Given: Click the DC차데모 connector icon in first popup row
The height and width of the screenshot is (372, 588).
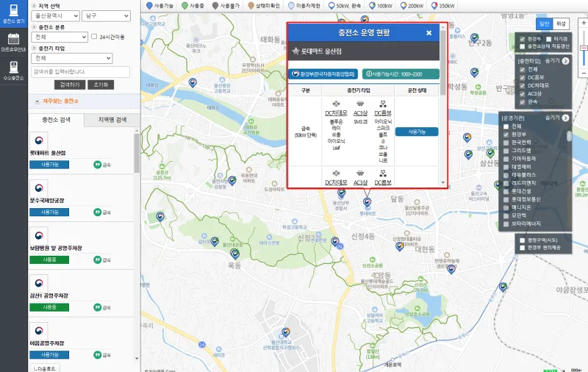Looking at the screenshot, I should pos(337,104).
